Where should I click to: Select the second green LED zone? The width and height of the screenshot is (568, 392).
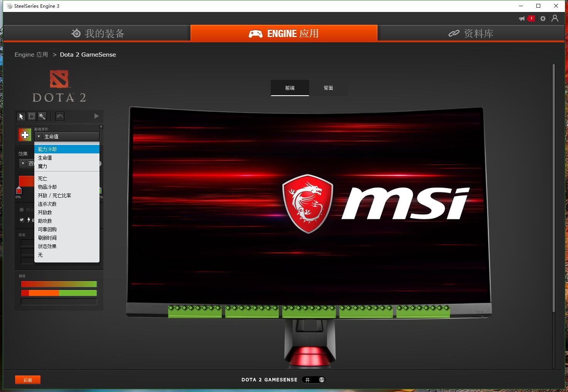[252, 311]
